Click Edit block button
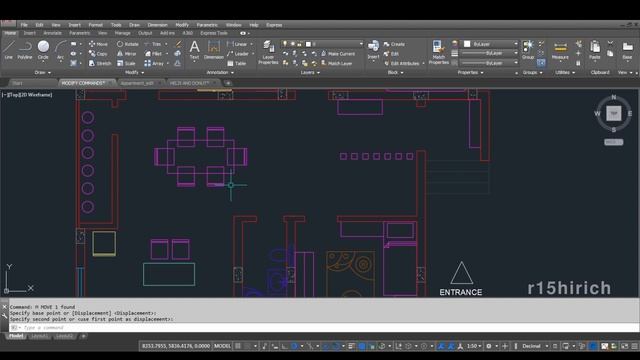This screenshot has height=360, width=640. [391, 54]
